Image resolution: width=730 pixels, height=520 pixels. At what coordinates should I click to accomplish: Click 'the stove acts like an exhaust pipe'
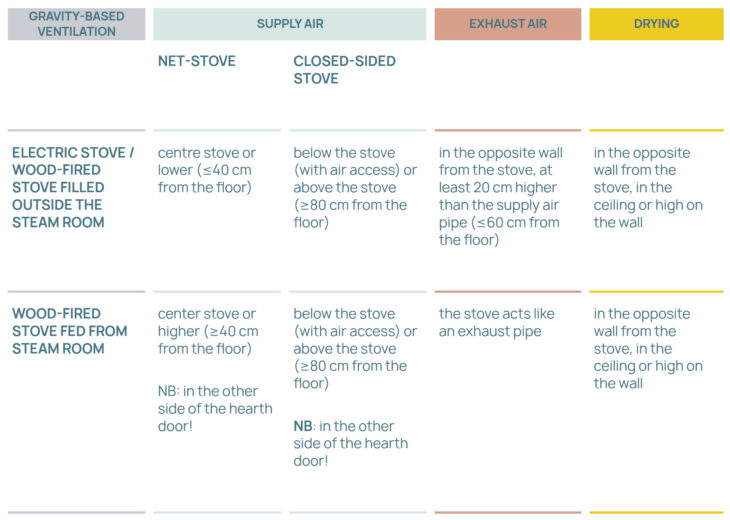496,322
